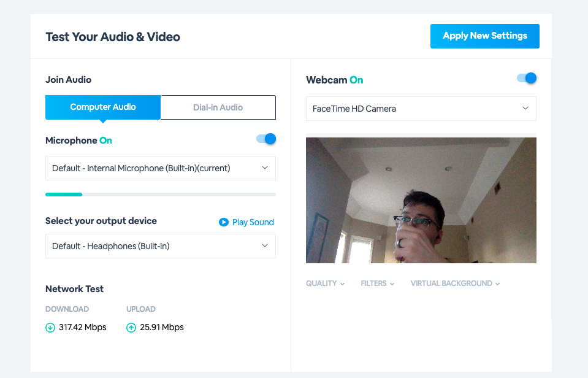This screenshot has width=588, height=378.
Task: Click the upload speed arrow icon
Action: [x=131, y=327]
